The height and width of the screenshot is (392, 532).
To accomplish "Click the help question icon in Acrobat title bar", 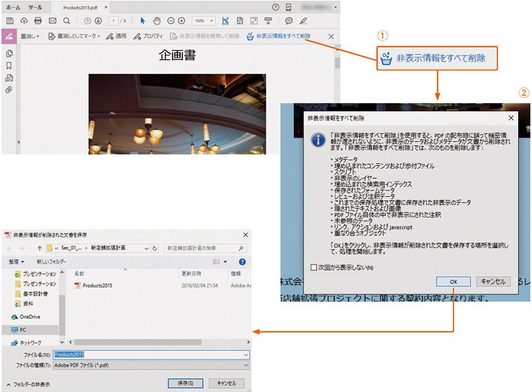I will 275,7.
